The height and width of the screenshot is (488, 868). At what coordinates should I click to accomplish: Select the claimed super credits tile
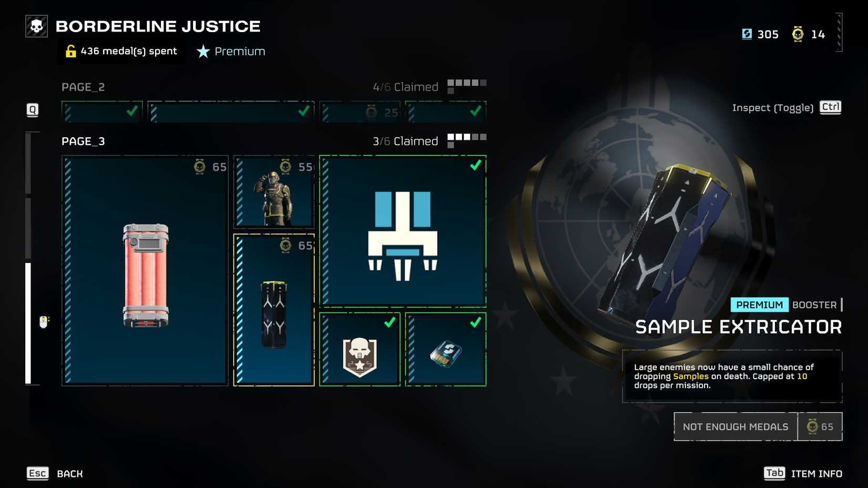click(446, 349)
